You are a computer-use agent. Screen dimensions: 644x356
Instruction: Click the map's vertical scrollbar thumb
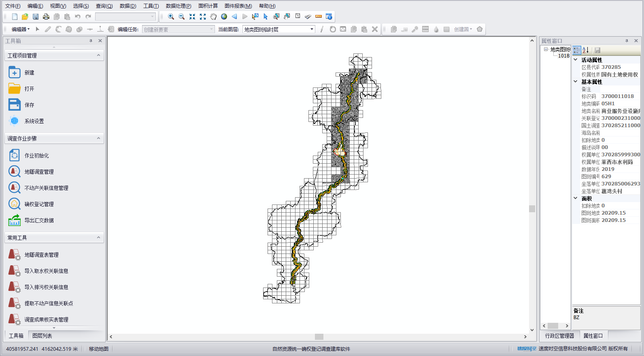click(532, 209)
